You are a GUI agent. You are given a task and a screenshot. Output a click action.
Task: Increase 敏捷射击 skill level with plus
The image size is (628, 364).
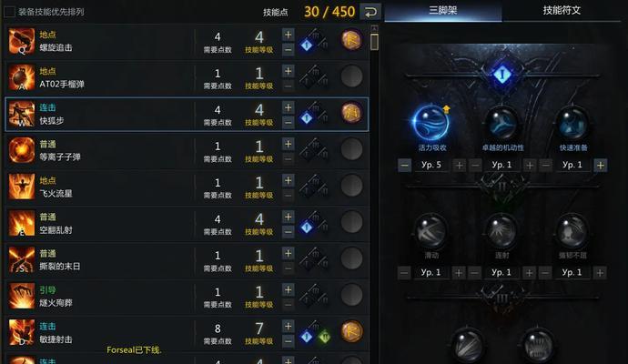[x=288, y=327]
